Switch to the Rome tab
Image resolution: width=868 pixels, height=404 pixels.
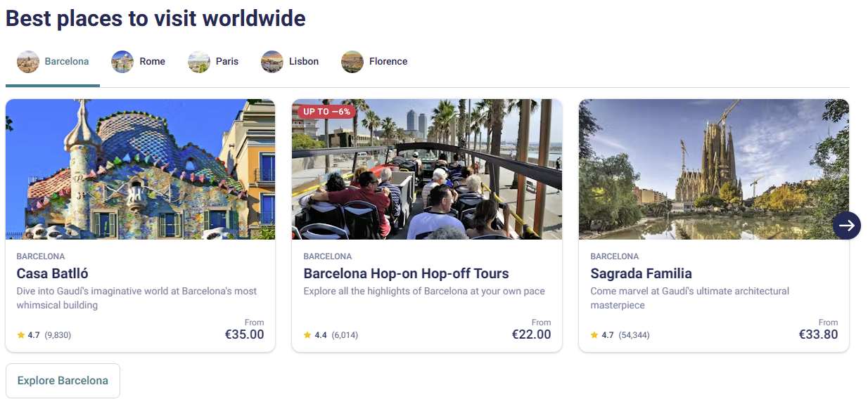[x=152, y=62]
